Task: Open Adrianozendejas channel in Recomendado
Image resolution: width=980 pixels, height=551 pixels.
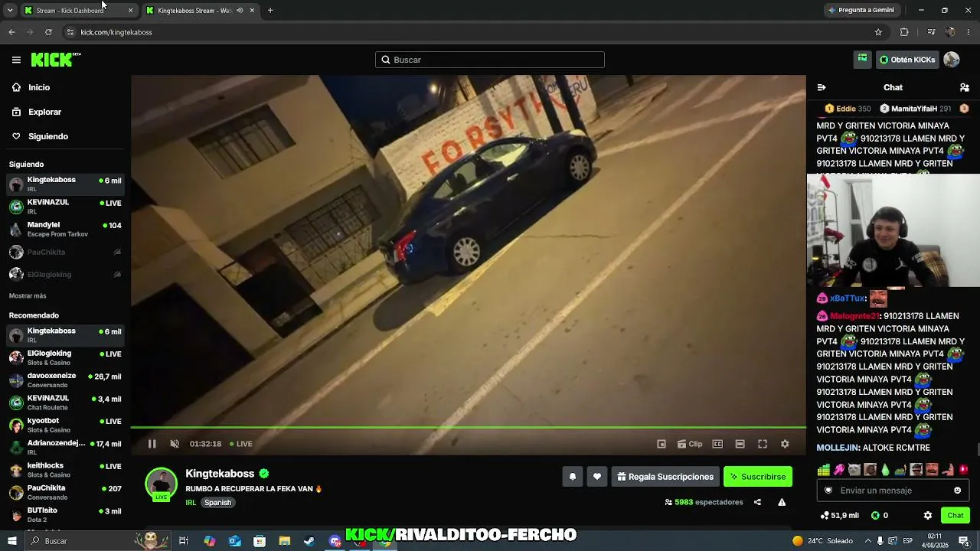Action: (x=65, y=448)
